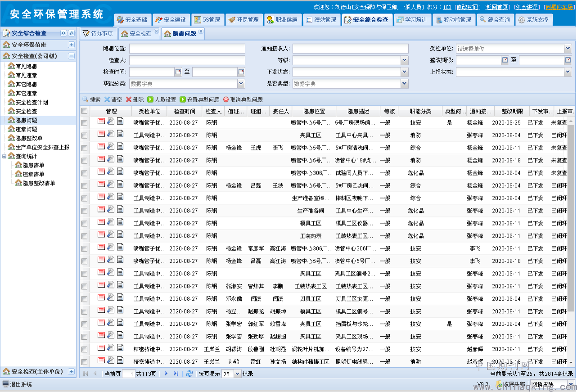Open calendar for 整改期限 start date

tap(505, 60)
